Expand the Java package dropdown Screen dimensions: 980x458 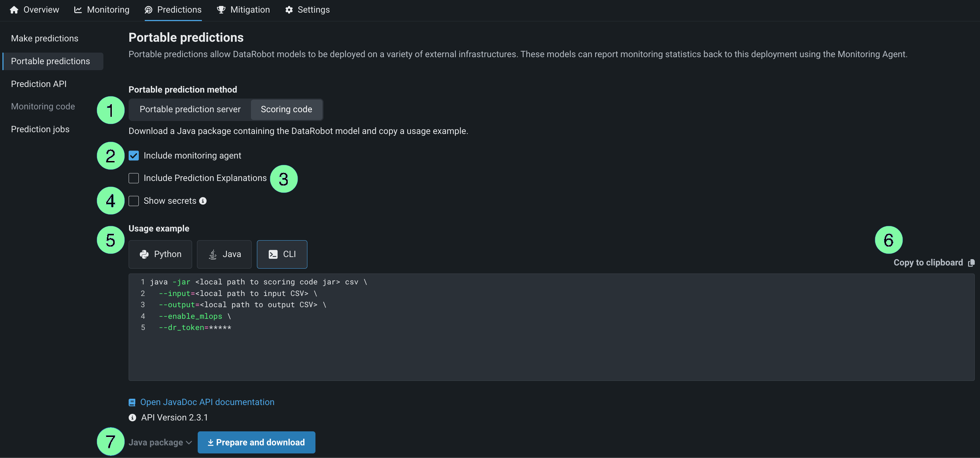coord(160,442)
